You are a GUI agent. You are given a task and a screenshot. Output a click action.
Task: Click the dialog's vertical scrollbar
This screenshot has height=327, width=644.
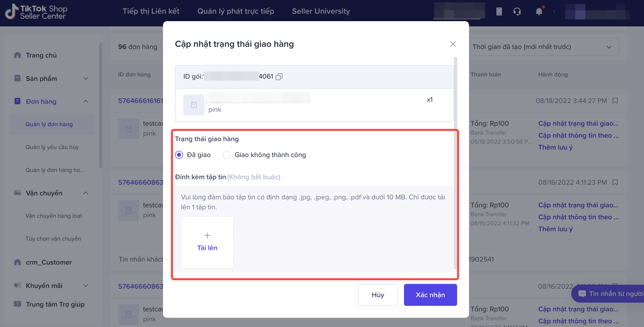click(x=456, y=161)
